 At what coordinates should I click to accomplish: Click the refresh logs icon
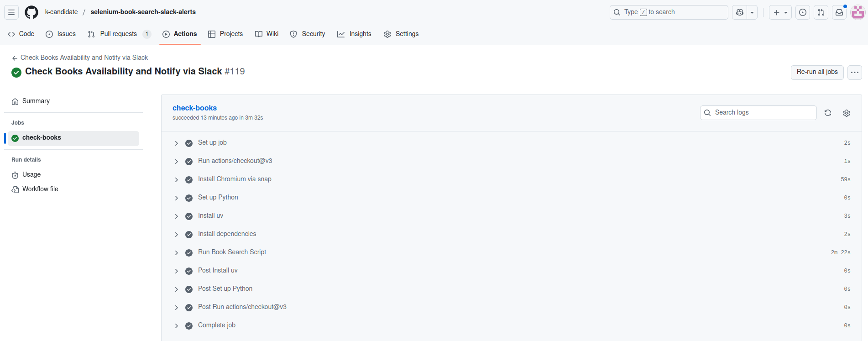tap(828, 113)
